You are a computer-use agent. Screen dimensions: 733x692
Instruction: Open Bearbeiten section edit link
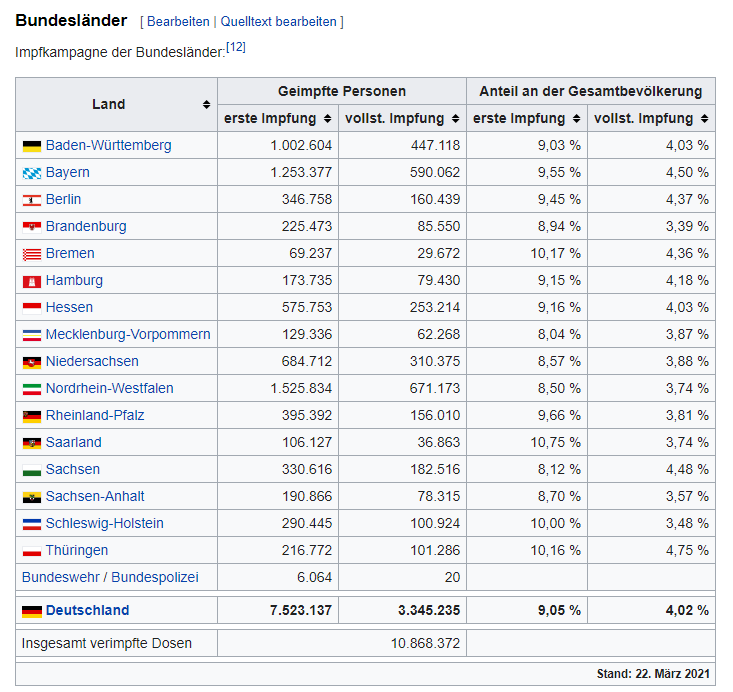pos(178,22)
